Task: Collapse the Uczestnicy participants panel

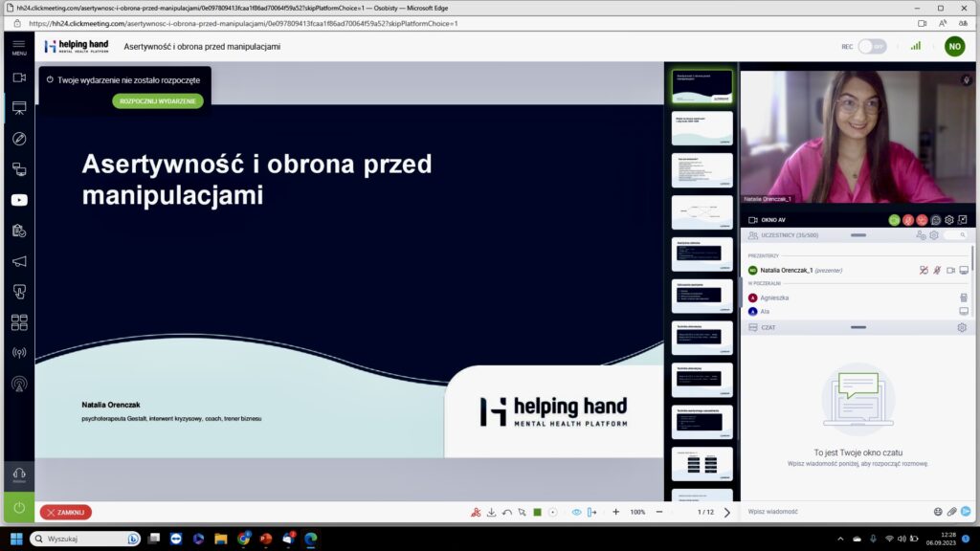Action: 857,234
